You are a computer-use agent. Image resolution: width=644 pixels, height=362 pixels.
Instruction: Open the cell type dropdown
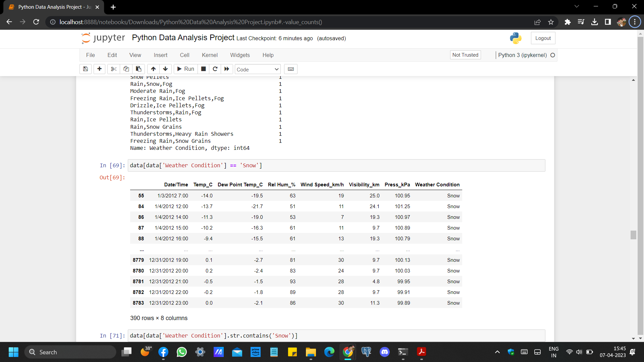click(x=257, y=69)
